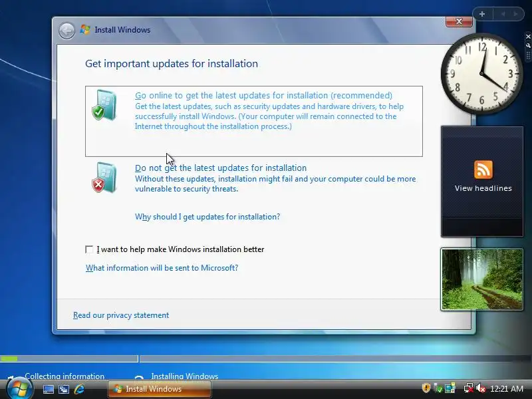
Task: Click the forest slideshow gadget photo
Action: pyautogui.click(x=481, y=279)
